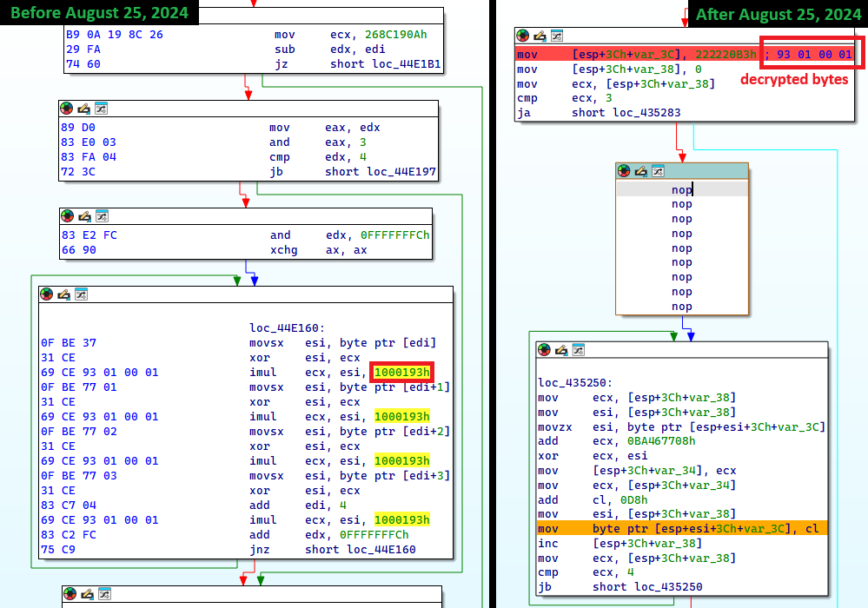Click the color icon on the 'mov eax, edx' block header
The width and height of the screenshot is (868, 608).
pos(66,109)
